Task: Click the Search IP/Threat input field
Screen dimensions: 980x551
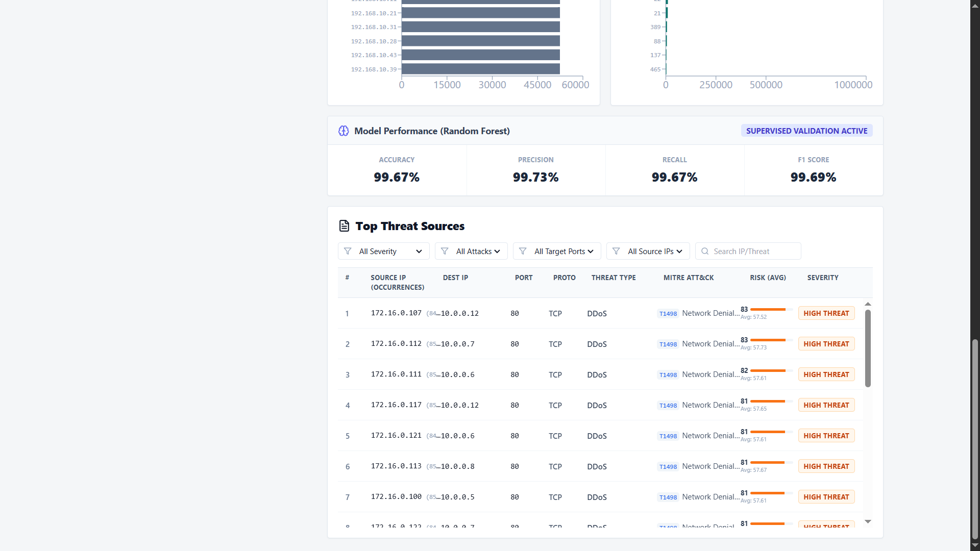Action: pyautogui.click(x=748, y=252)
